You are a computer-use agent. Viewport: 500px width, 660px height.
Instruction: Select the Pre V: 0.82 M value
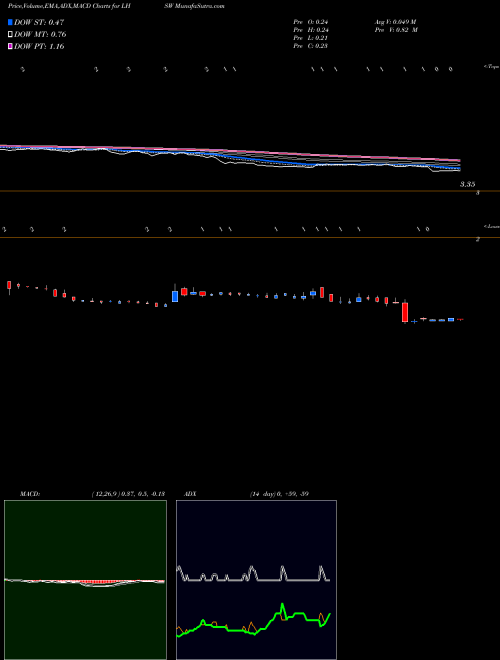point(395,30)
